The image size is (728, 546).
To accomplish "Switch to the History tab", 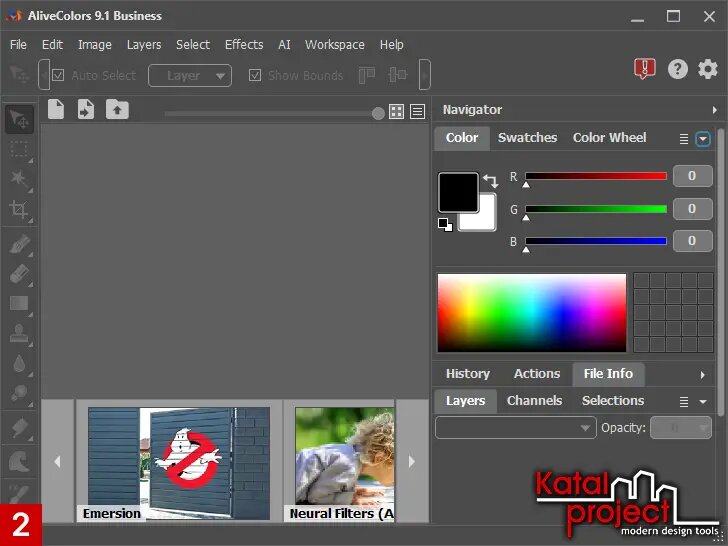I will pos(468,374).
